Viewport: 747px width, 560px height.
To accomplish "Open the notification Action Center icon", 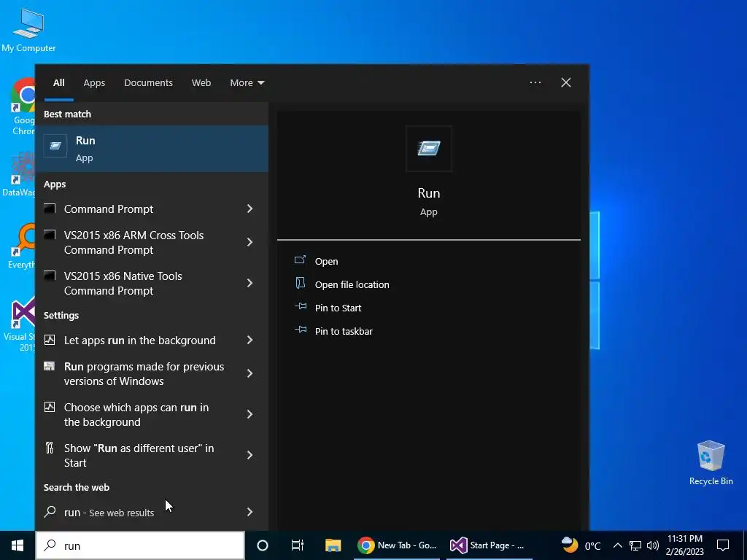I will tap(723, 545).
